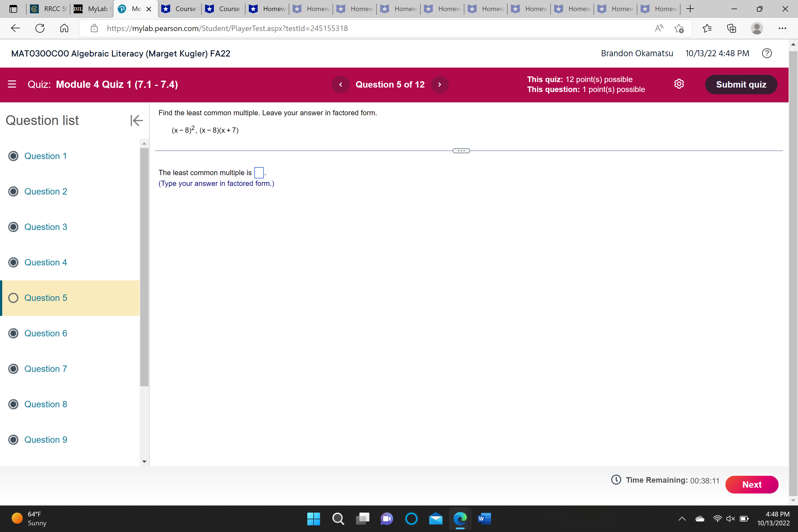Show hidden system tray icons chevron
Screen dimensions: 798x532
click(x=682, y=518)
